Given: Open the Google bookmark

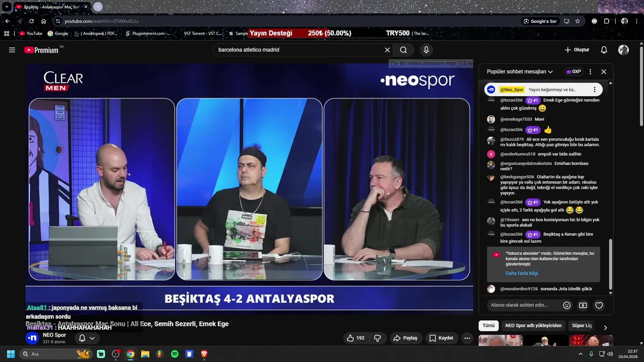Looking at the screenshot, I should [58, 33].
